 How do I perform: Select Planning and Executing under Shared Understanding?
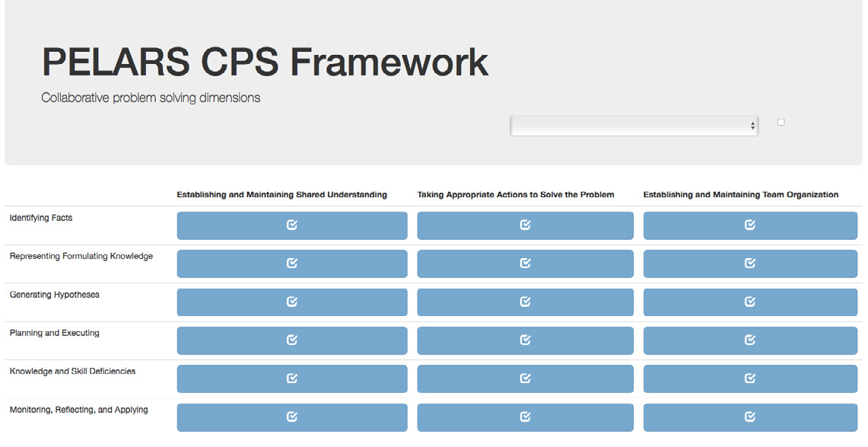point(291,340)
